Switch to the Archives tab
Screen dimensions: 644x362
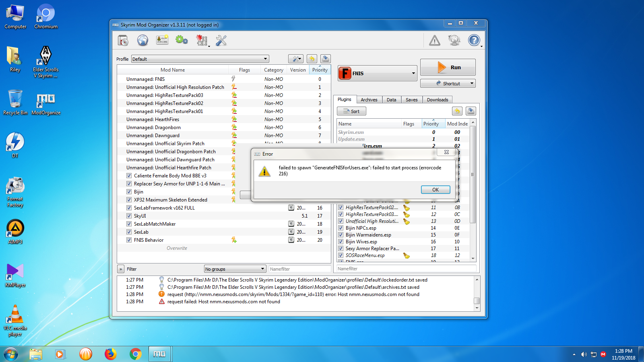369,100
